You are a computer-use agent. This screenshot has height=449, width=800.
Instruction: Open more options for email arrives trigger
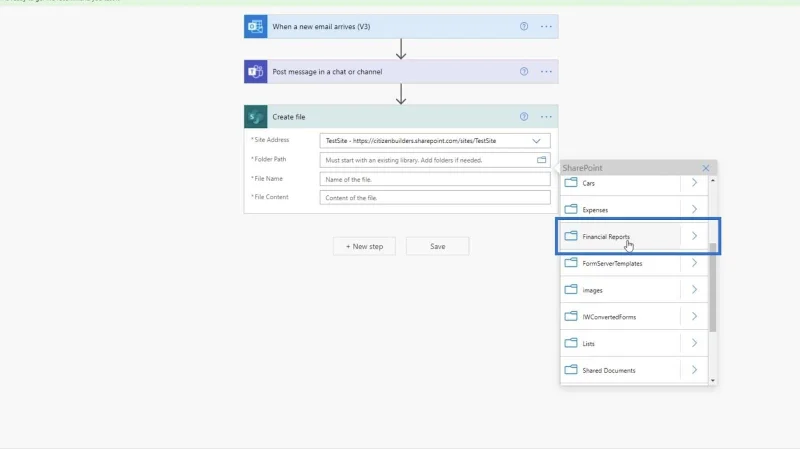[546, 27]
